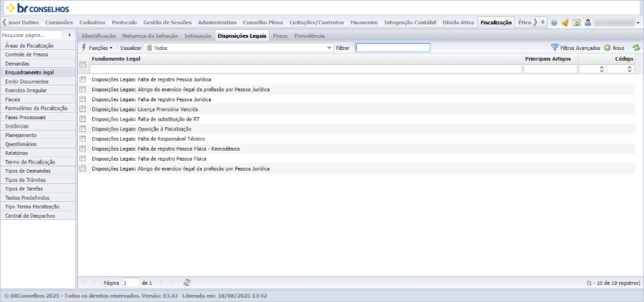
Task: Go to the previous page using the pager icon
Action: tap(94, 283)
